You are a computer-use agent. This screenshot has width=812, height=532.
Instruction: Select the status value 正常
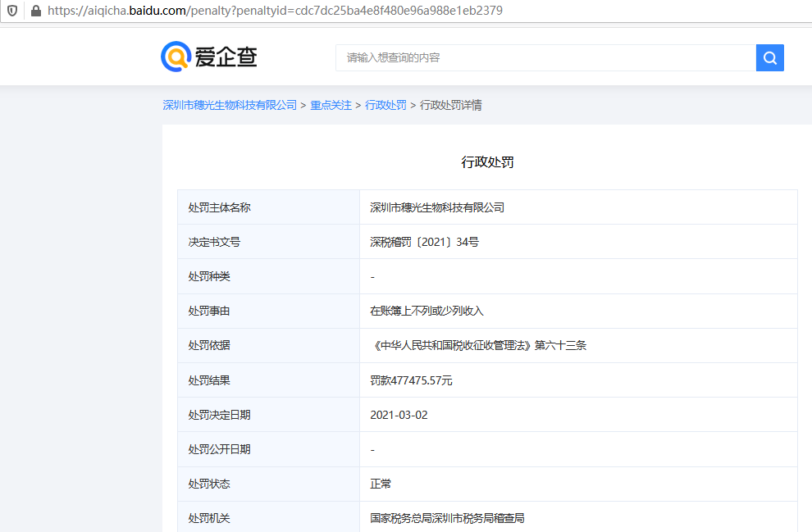click(x=381, y=484)
